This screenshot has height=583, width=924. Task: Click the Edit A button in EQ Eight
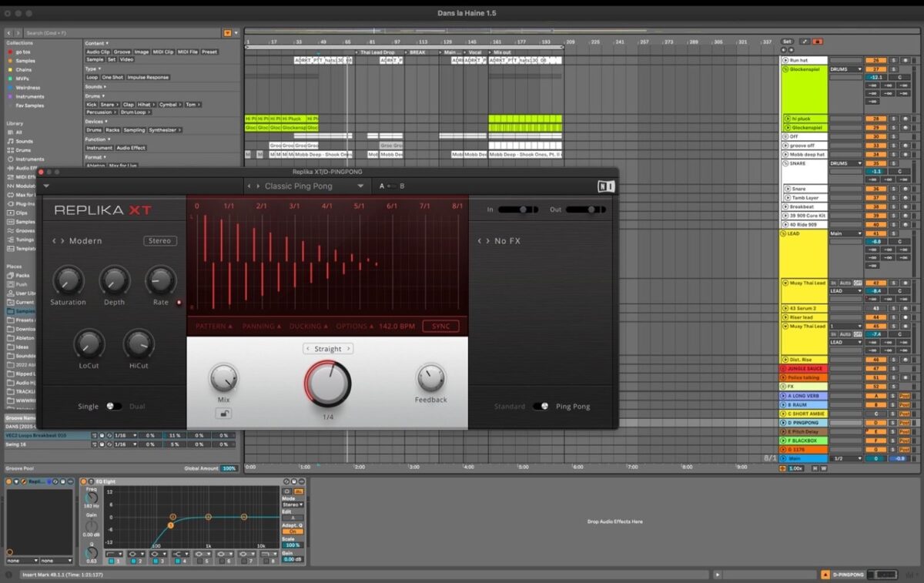click(293, 518)
